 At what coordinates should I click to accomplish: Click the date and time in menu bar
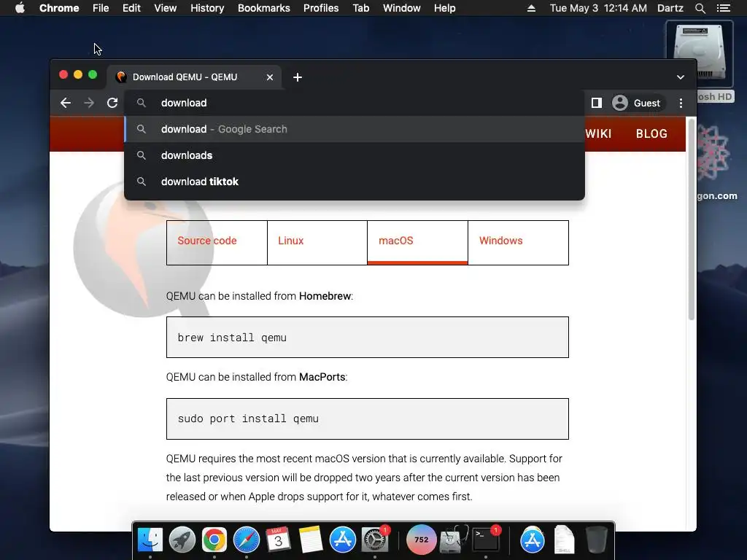pyautogui.click(x=598, y=8)
